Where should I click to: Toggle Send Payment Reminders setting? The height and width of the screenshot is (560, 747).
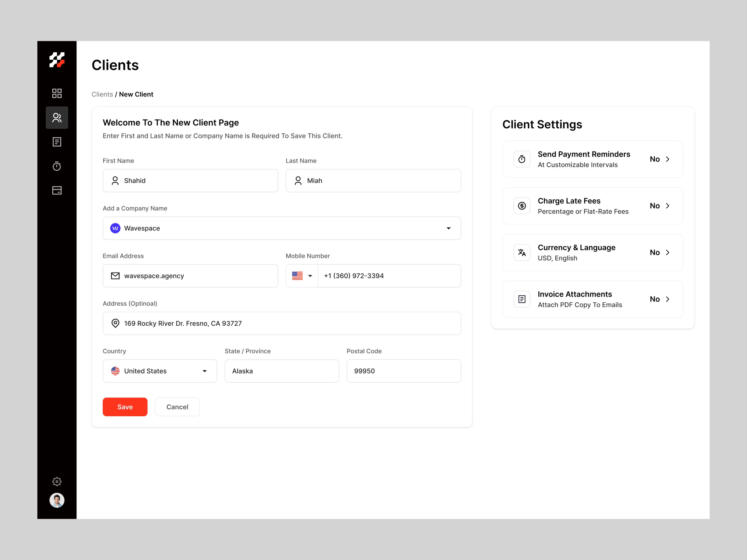[x=660, y=159]
